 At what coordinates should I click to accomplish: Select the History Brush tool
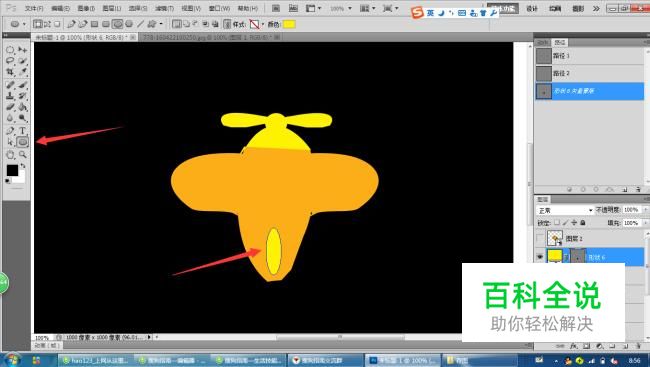[x=23, y=96]
